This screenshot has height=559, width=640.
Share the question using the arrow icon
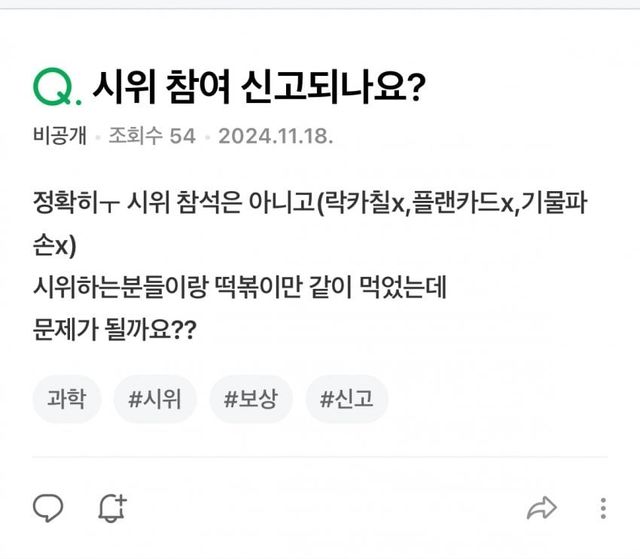[x=541, y=508]
